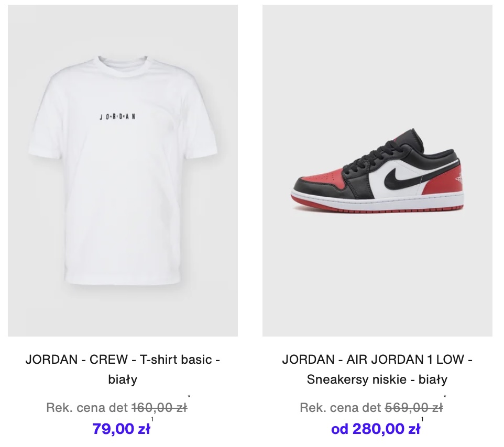Click the "Sneakersy niskie - biały" text line
The width and height of the screenshot is (504, 447).
377,379
